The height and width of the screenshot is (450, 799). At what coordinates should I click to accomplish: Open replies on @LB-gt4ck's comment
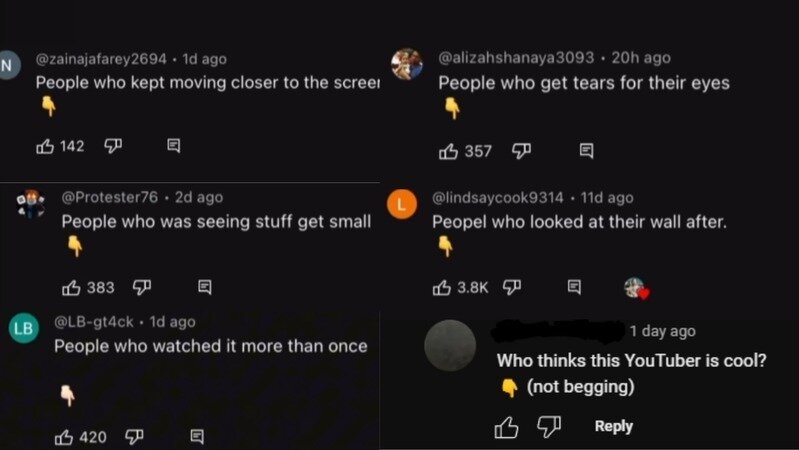[197, 437]
